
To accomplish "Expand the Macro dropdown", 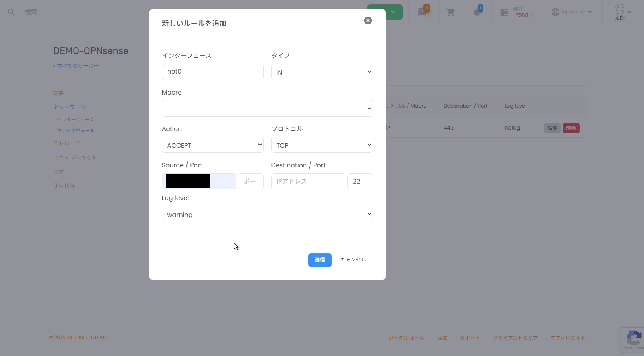I will [x=267, y=108].
